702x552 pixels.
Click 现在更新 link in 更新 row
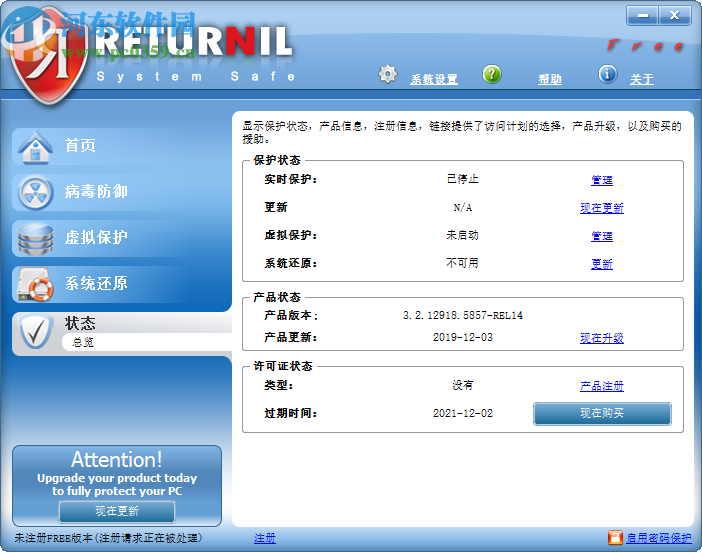(602, 208)
